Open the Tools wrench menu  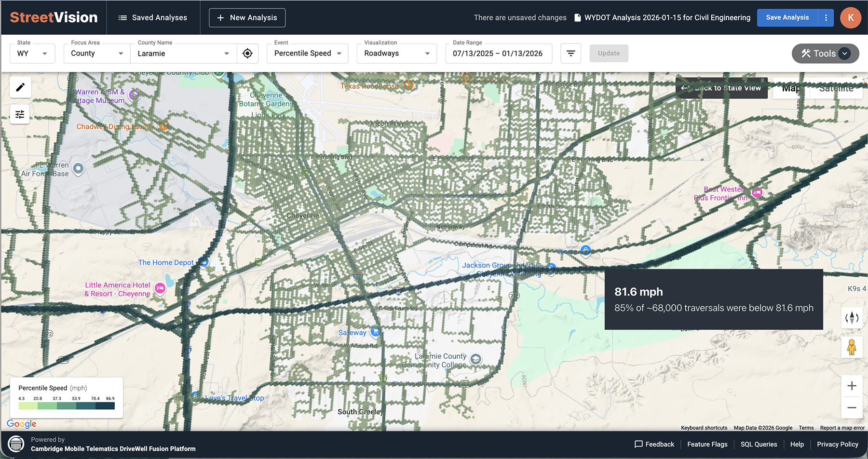pyautogui.click(x=825, y=54)
